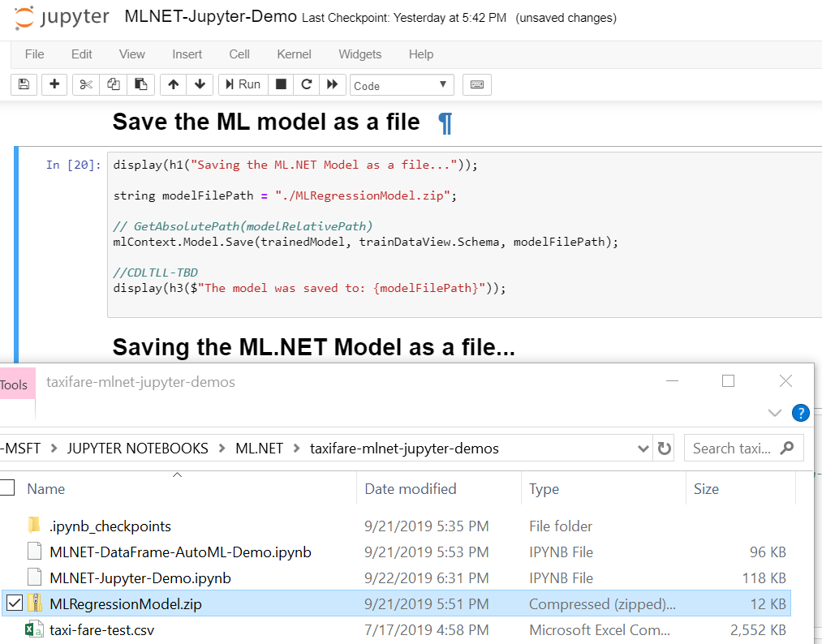Screen dimensions: 822x644
Task: Maximize the Explorer window
Action: coord(728,381)
